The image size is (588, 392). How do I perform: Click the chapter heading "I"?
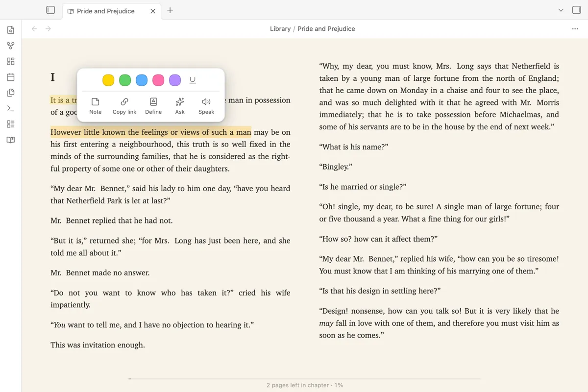[x=52, y=77]
